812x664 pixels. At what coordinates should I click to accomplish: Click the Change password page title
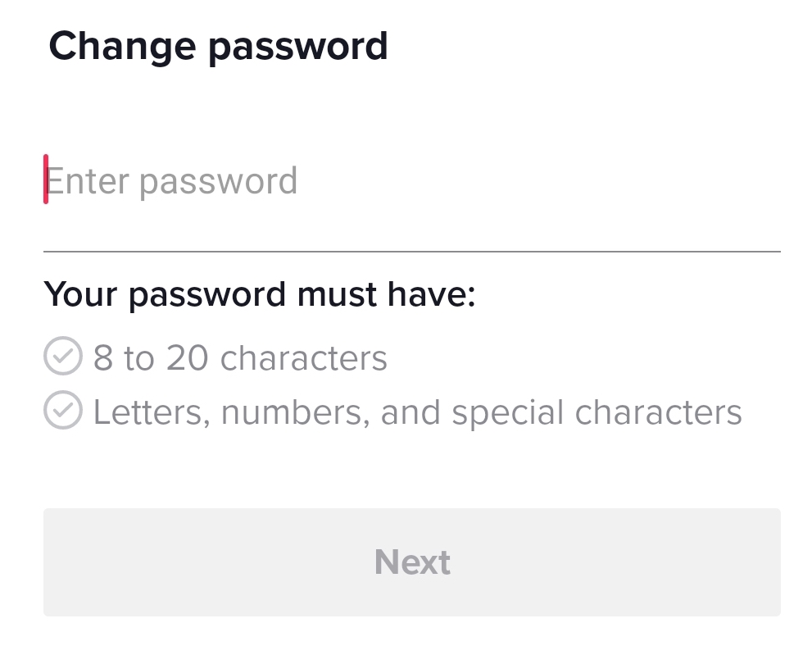[218, 46]
